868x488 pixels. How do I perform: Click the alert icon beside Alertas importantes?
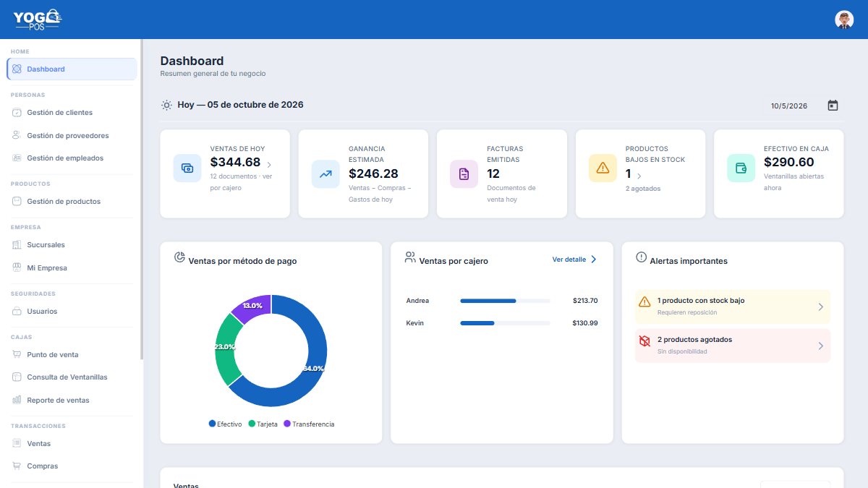[x=641, y=257]
